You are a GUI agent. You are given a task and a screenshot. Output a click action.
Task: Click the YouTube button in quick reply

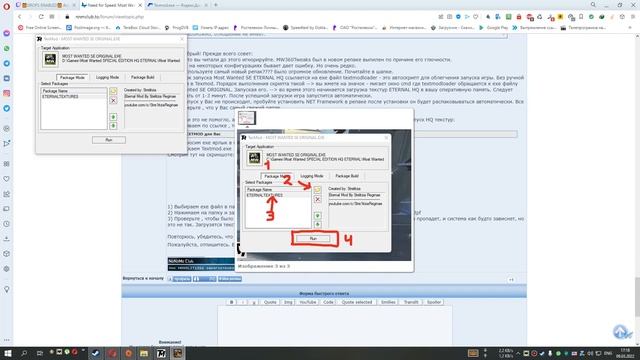[308, 302]
